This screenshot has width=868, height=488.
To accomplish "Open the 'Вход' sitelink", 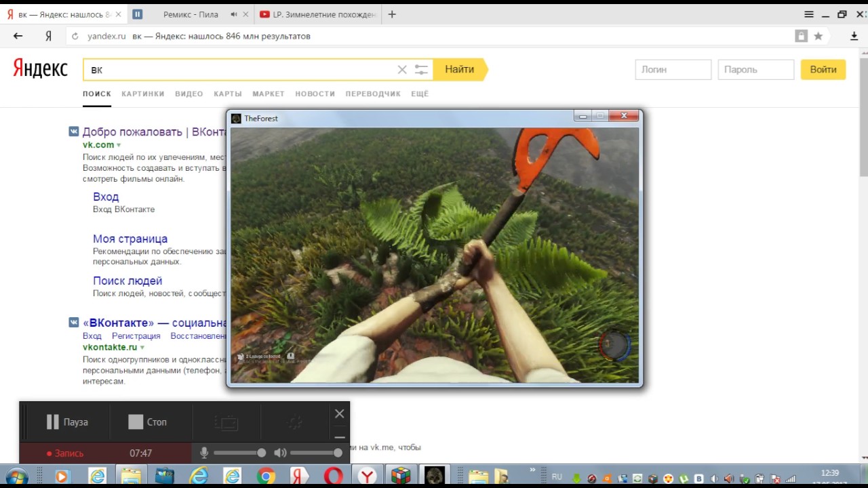I will click(x=106, y=197).
